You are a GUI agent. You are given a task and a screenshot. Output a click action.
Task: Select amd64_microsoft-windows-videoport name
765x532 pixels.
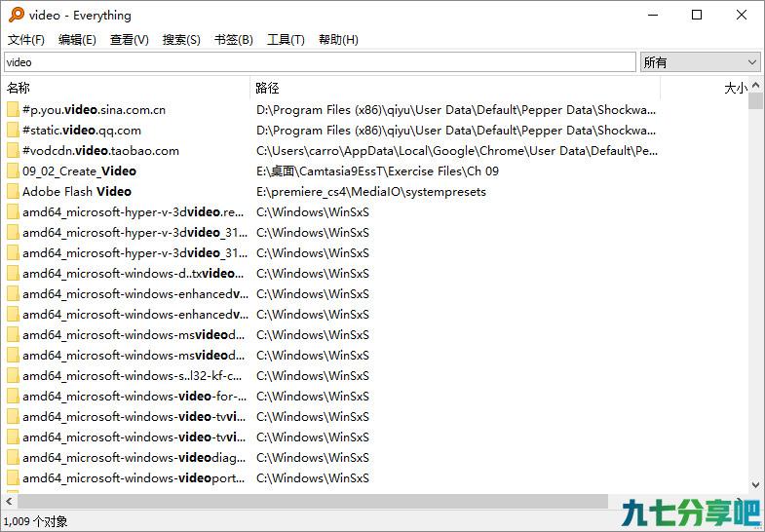click(x=134, y=478)
